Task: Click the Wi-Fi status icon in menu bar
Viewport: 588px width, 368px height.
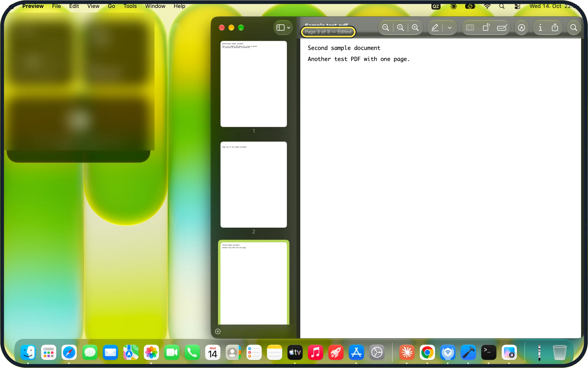Action: tap(487, 6)
